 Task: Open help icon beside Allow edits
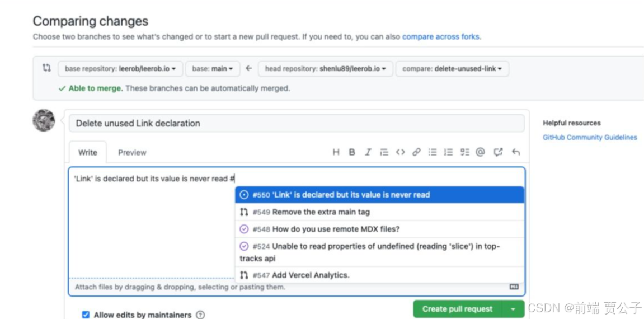[x=200, y=315]
